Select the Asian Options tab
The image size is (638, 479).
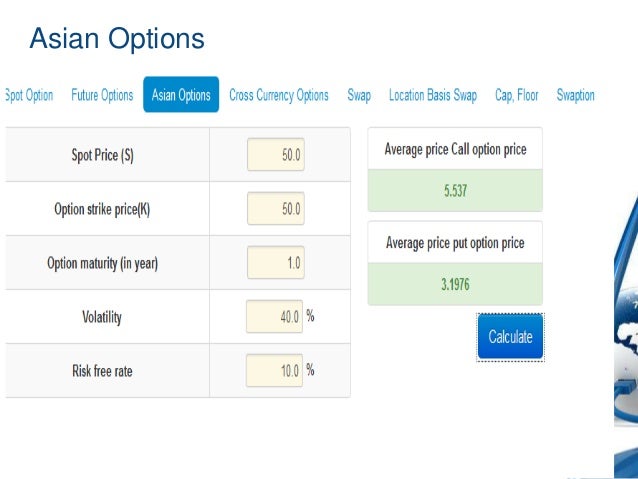(181, 94)
